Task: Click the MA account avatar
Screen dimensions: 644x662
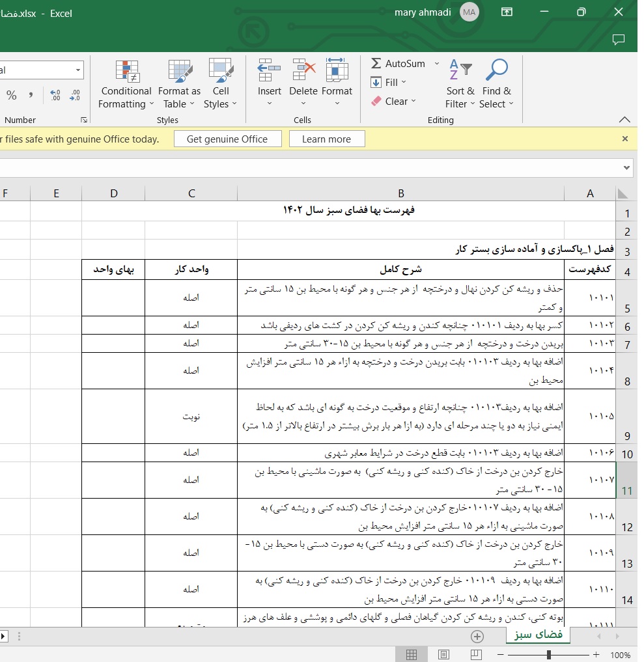Action: coord(469,12)
